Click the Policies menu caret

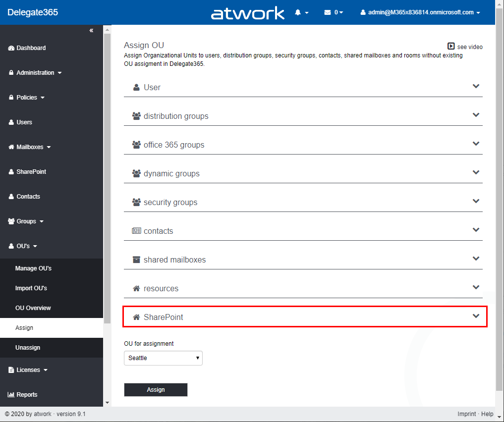(43, 98)
